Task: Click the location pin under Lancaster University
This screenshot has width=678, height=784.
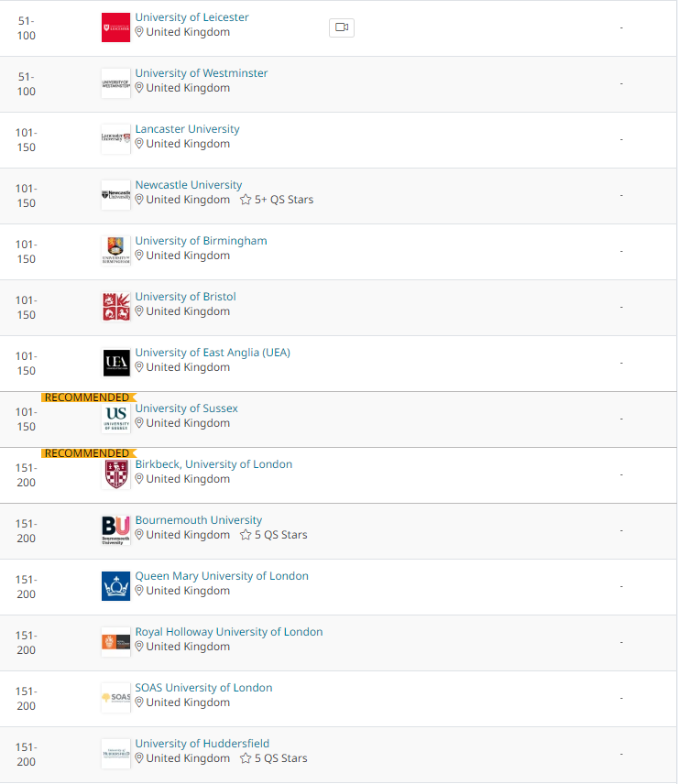Action: tap(139, 144)
